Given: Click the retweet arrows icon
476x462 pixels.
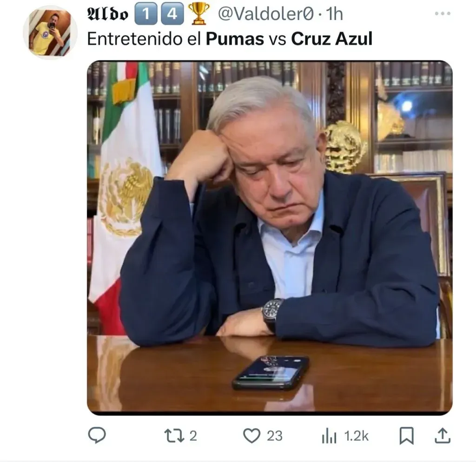Looking at the screenshot, I should pos(174,435).
